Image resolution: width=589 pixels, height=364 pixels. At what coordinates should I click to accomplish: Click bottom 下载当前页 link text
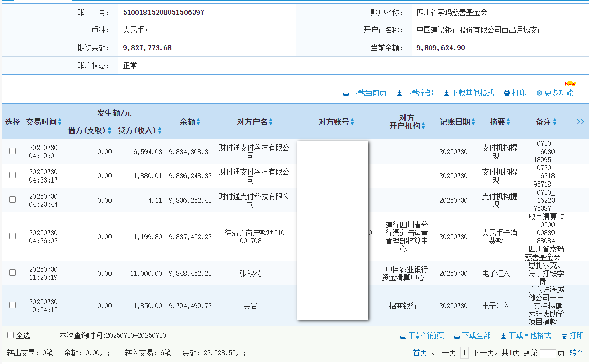[x=426, y=336]
